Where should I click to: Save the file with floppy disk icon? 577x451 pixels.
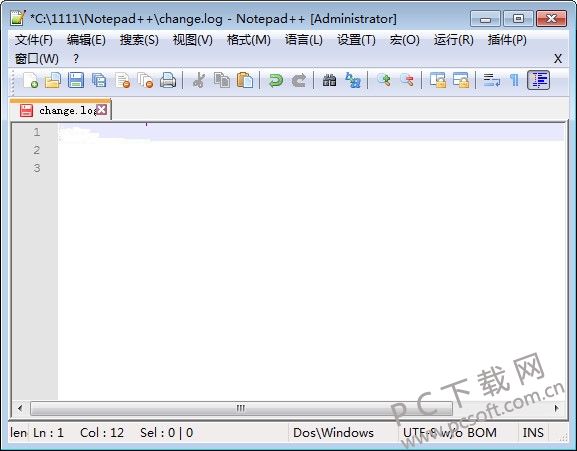[76, 80]
